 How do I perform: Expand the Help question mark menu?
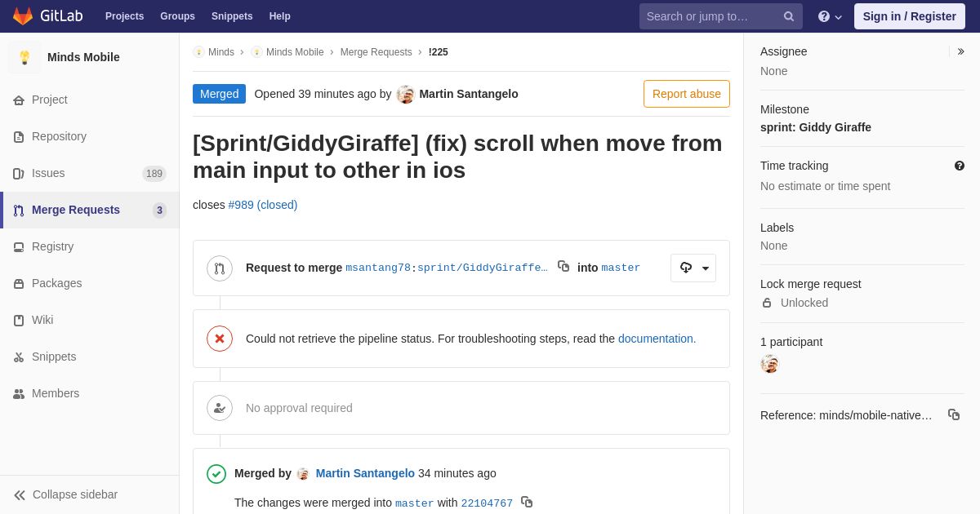pos(829,16)
